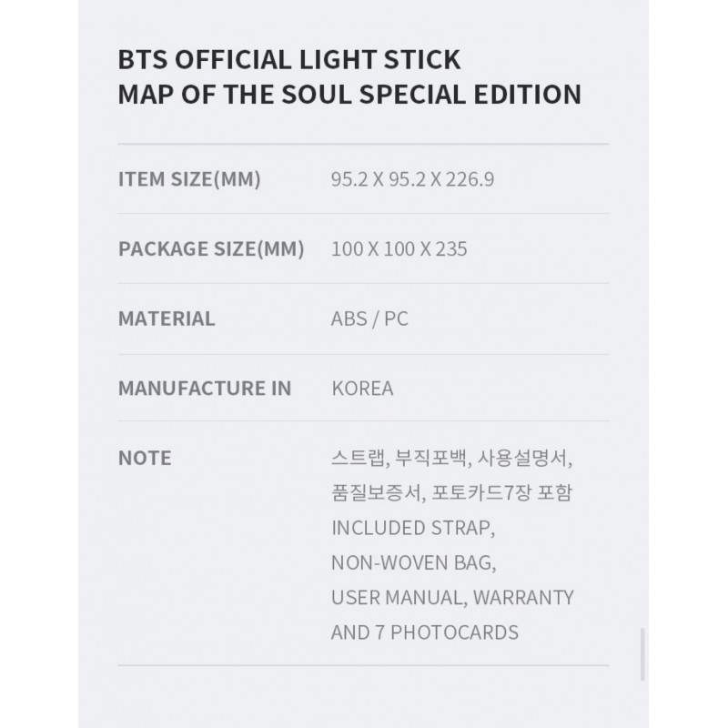728x728 pixels.
Task: Select the MATERIAL label
Action: click(x=167, y=318)
